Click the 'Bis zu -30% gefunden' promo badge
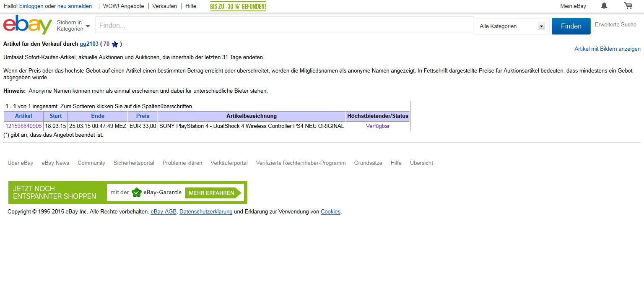Screen dimensions: 644x281 [238, 6]
